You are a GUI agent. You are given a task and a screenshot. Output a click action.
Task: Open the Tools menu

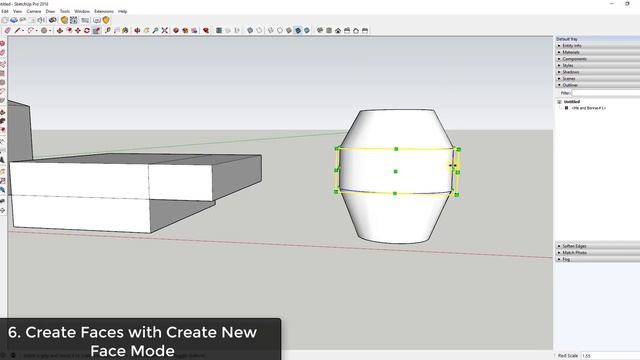coord(65,11)
